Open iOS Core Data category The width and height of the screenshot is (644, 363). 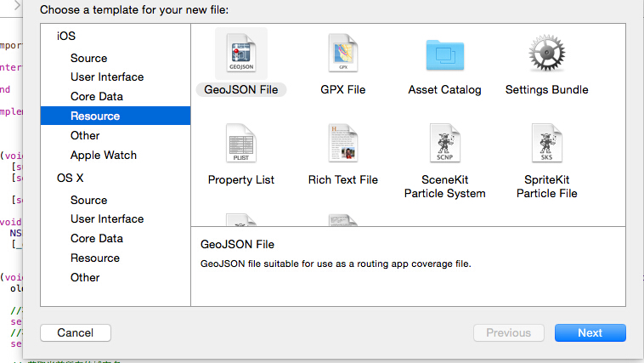coord(97,96)
